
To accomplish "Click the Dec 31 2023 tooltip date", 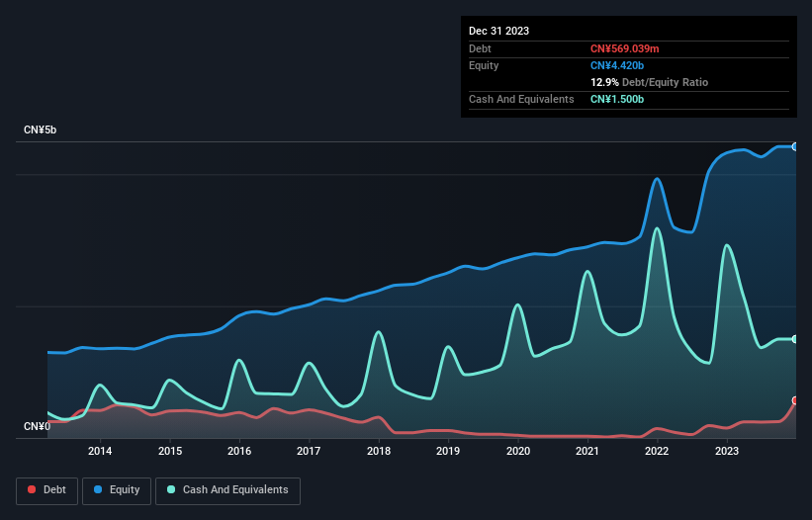I will coord(498,31).
